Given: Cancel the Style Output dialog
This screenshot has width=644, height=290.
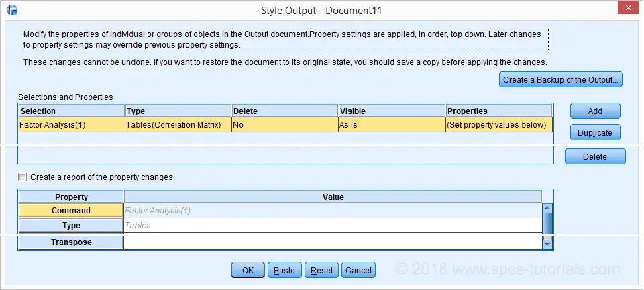Looking at the screenshot, I should click(x=358, y=271).
